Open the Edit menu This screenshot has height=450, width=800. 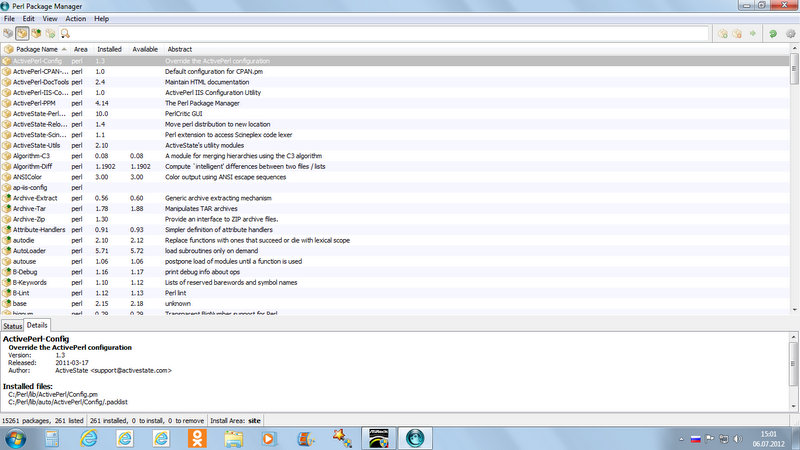(29, 19)
